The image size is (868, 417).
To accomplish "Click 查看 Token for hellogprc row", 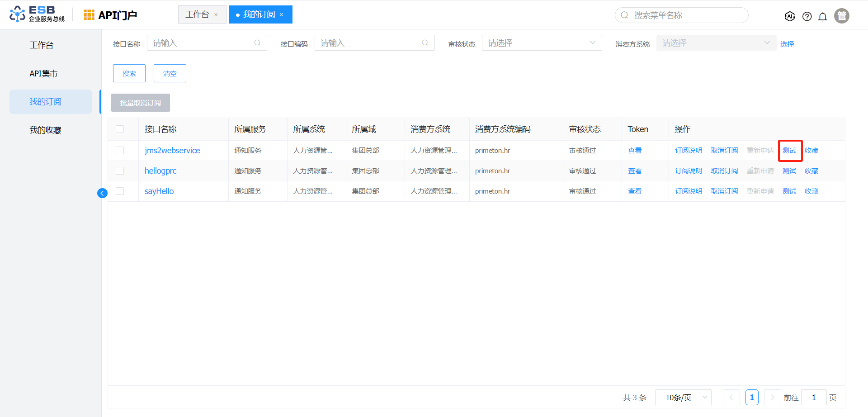I will click(635, 171).
